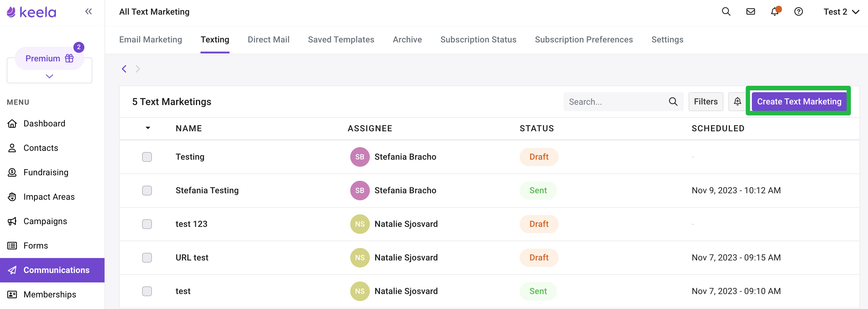The width and height of the screenshot is (868, 309).
Task: Click Create Text Marketing button
Action: 799,102
